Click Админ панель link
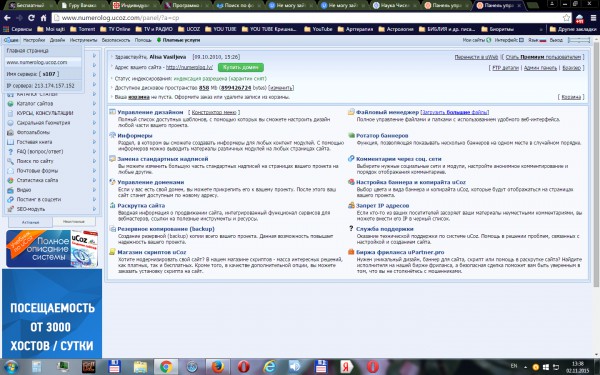This screenshot has width=600, height=375. pos(540,68)
